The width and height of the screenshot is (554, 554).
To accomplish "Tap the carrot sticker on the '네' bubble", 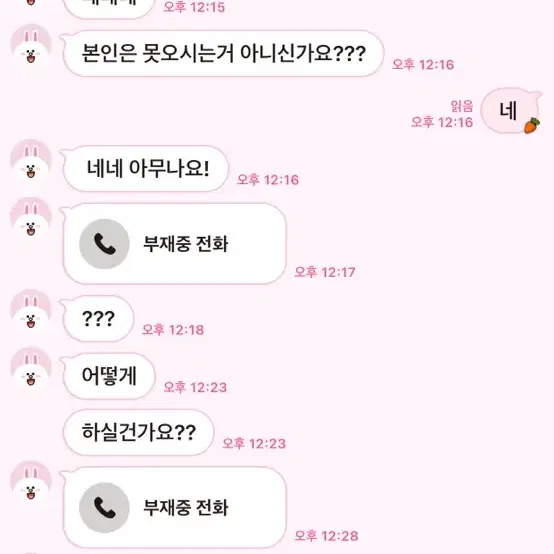I will [532, 125].
